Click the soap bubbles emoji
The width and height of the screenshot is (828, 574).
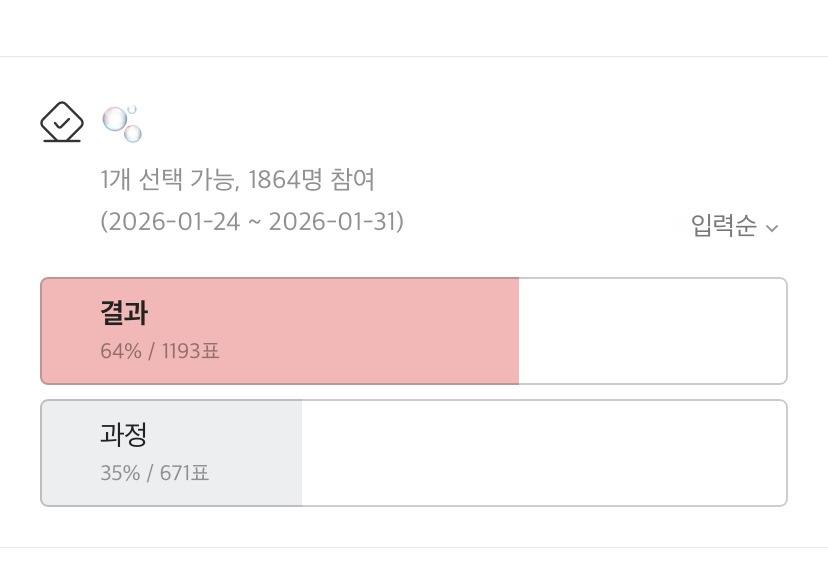coord(121,123)
